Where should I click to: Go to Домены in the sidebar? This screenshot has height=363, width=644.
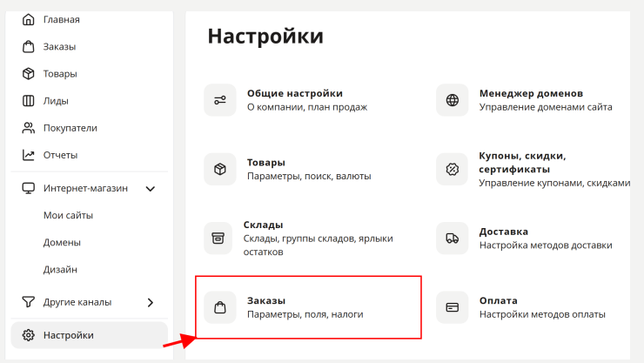click(x=62, y=242)
